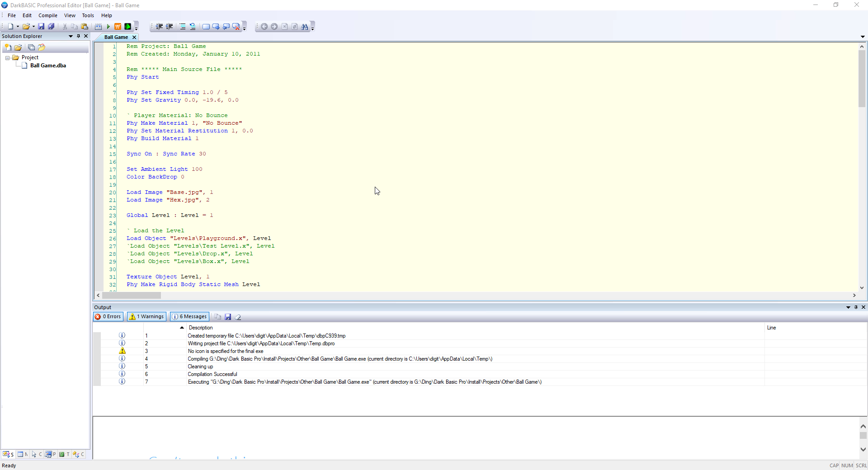The height and width of the screenshot is (470, 868).
Task: Save the output log to a file
Action: (x=228, y=317)
